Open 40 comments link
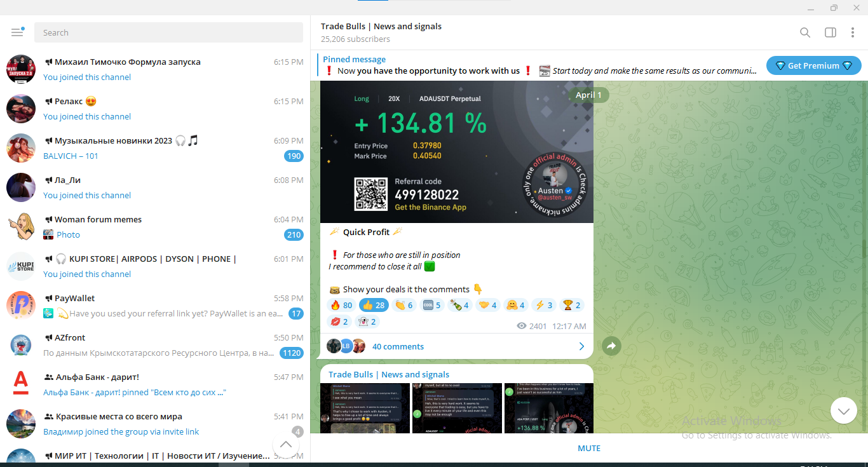 [398, 346]
